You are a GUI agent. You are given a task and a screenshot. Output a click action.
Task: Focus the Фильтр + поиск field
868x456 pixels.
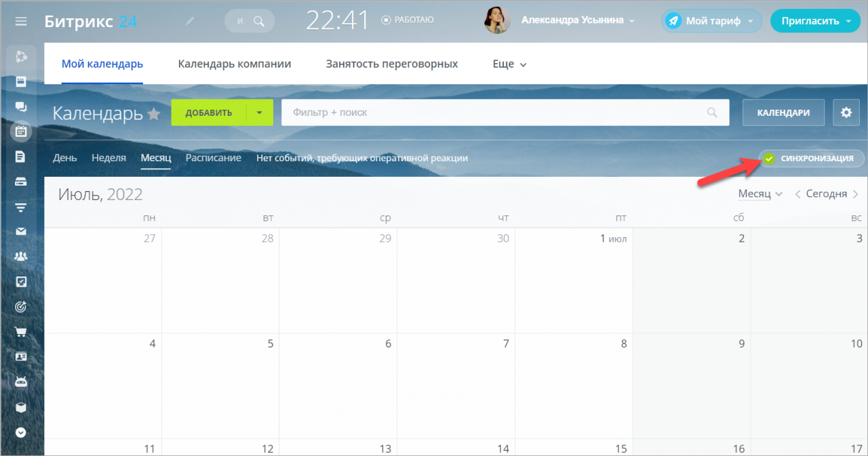click(x=505, y=112)
